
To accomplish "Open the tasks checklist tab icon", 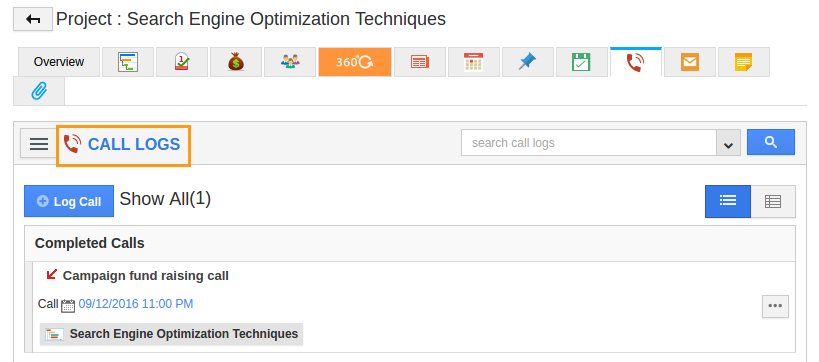I will pos(182,62).
